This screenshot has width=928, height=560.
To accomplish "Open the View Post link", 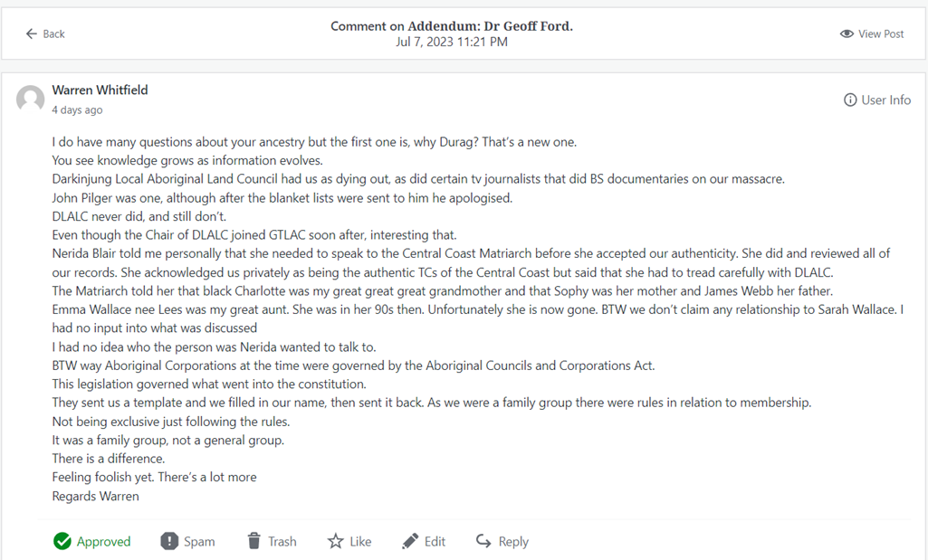I will [881, 34].
